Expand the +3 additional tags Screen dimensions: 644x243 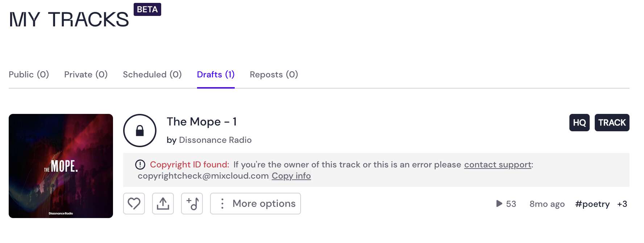pos(622,204)
